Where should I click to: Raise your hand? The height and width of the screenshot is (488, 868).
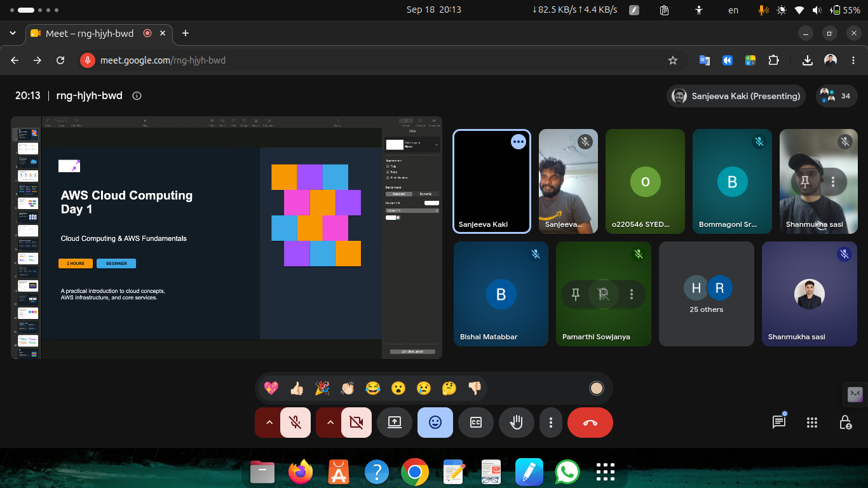coord(517,423)
